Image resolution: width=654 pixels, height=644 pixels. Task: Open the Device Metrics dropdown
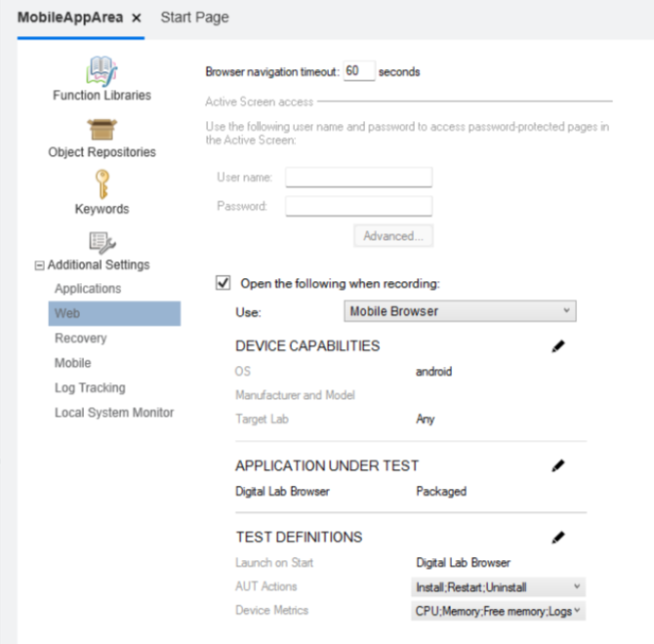point(498,611)
